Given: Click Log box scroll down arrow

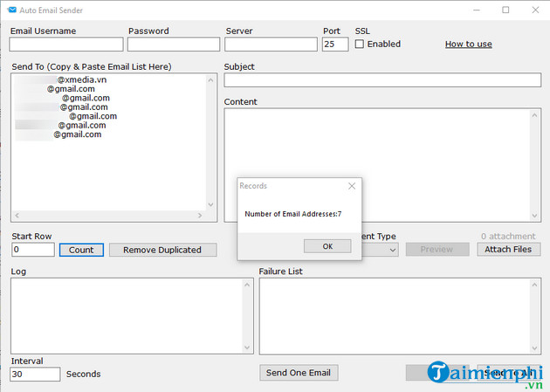Looking at the screenshot, I should pos(247,347).
